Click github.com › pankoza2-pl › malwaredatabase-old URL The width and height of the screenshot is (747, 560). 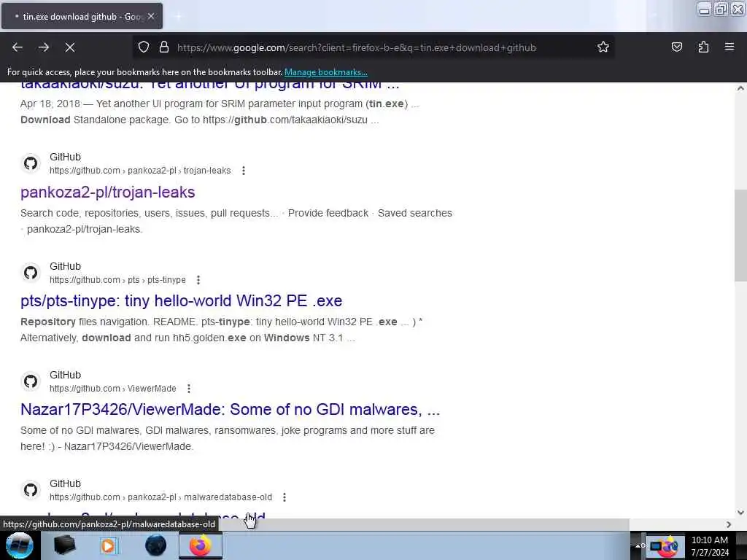[161, 497]
